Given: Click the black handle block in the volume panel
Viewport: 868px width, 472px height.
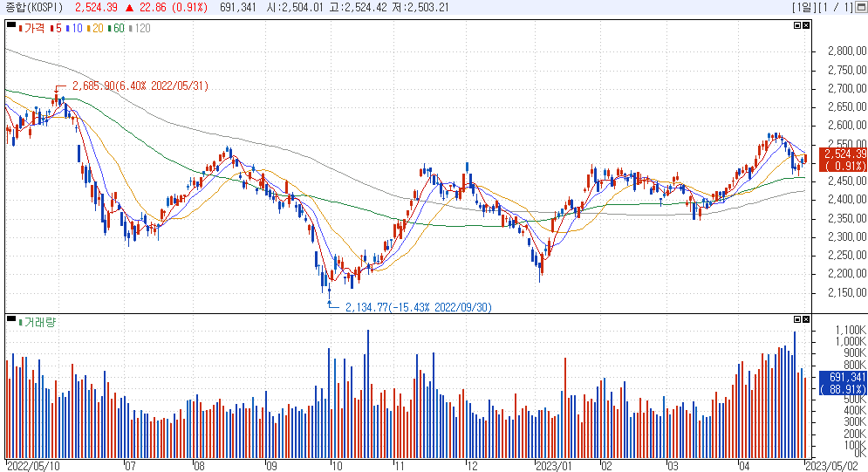Looking at the screenshot, I should coord(11,318).
